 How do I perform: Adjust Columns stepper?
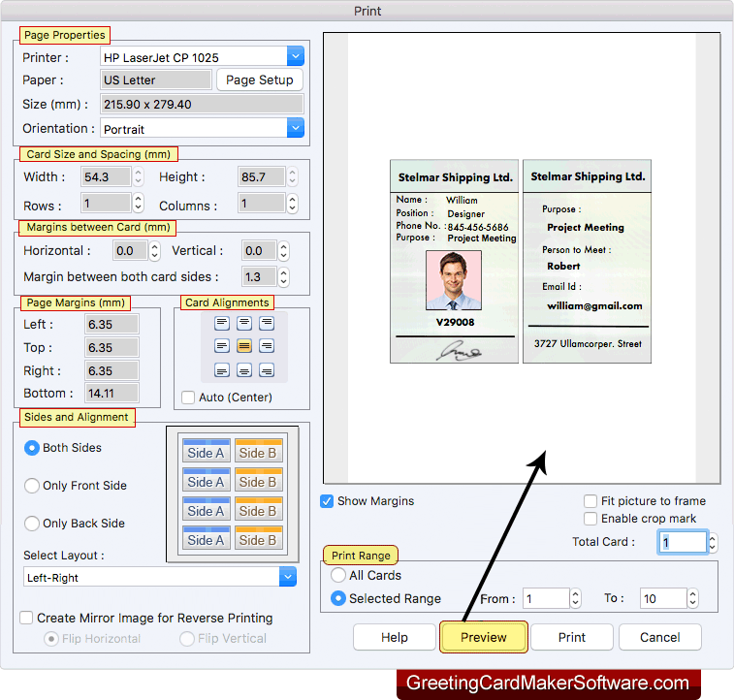(x=292, y=204)
